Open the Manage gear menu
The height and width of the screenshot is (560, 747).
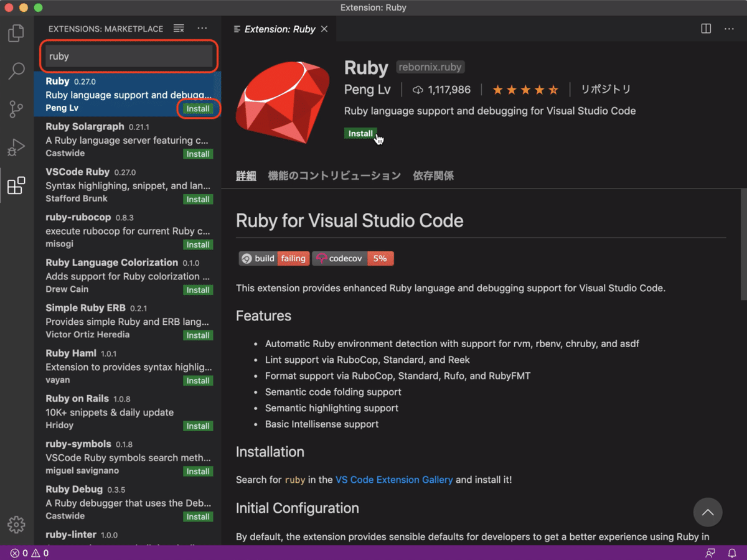[x=16, y=523]
